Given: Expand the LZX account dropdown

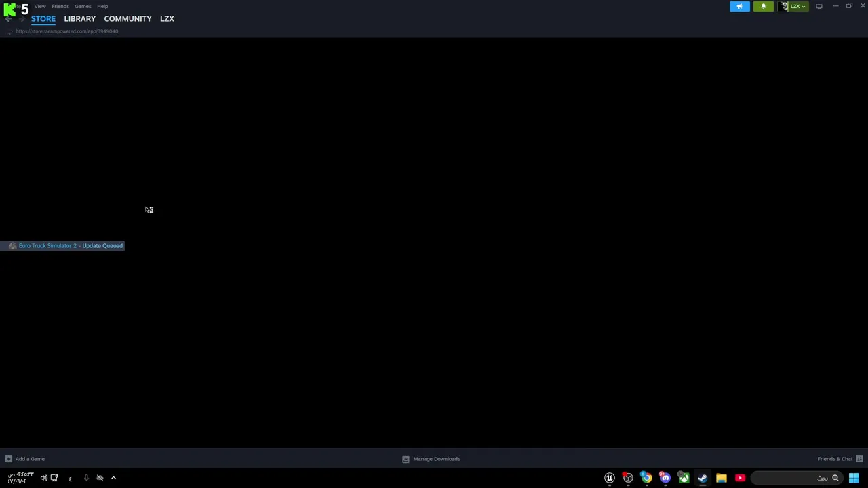Looking at the screenshot, I should 803,7.
